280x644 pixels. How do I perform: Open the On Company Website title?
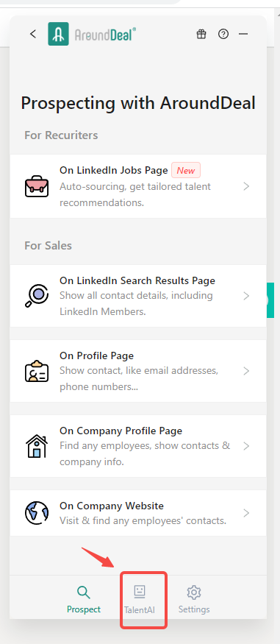click(x=112, y=506)
